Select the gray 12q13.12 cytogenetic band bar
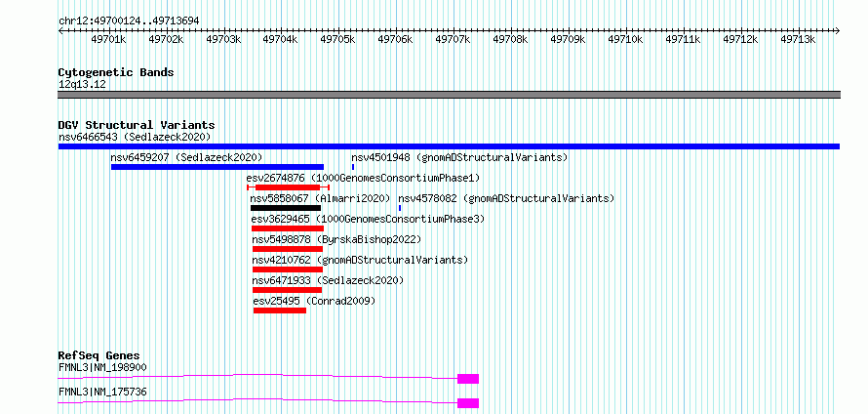868x414 pixels. pyautogui.click(x=449, y=95)
